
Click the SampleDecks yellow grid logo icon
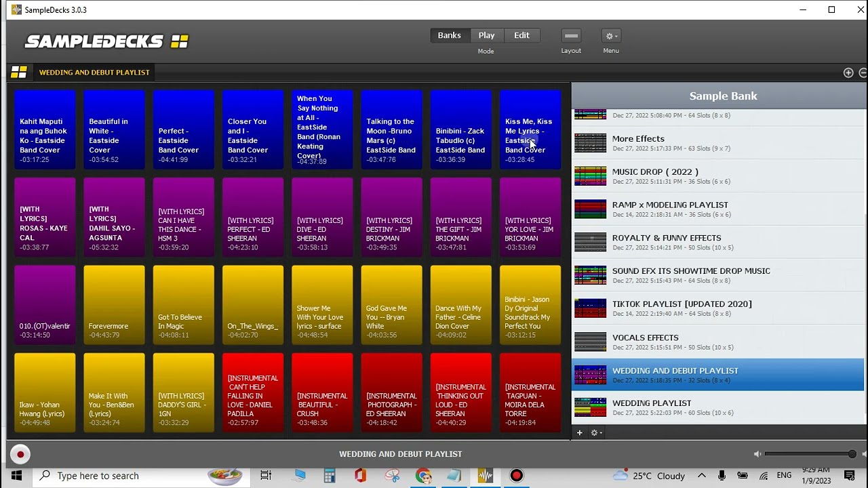pos(179,42)
